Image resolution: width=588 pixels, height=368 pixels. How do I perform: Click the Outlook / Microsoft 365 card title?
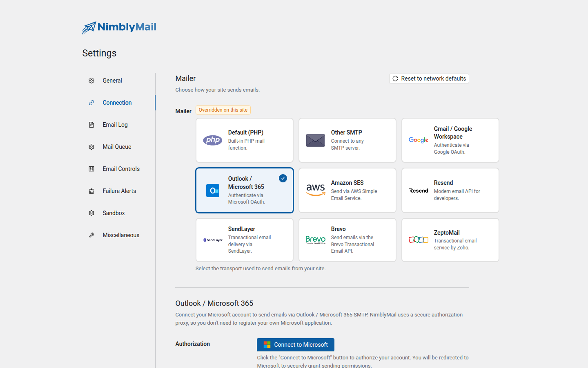click(246, 183)
